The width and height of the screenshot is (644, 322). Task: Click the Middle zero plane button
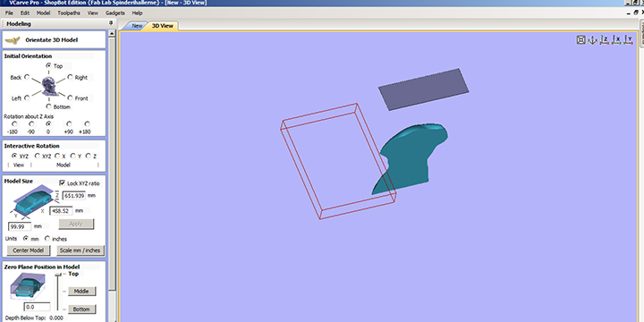point(81,292)
